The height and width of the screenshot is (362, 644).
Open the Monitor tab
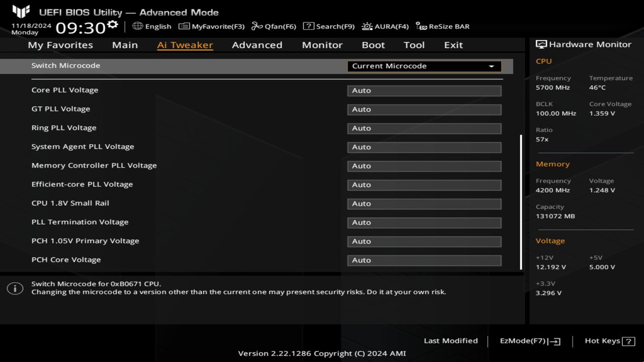click(x=322, y=45)
